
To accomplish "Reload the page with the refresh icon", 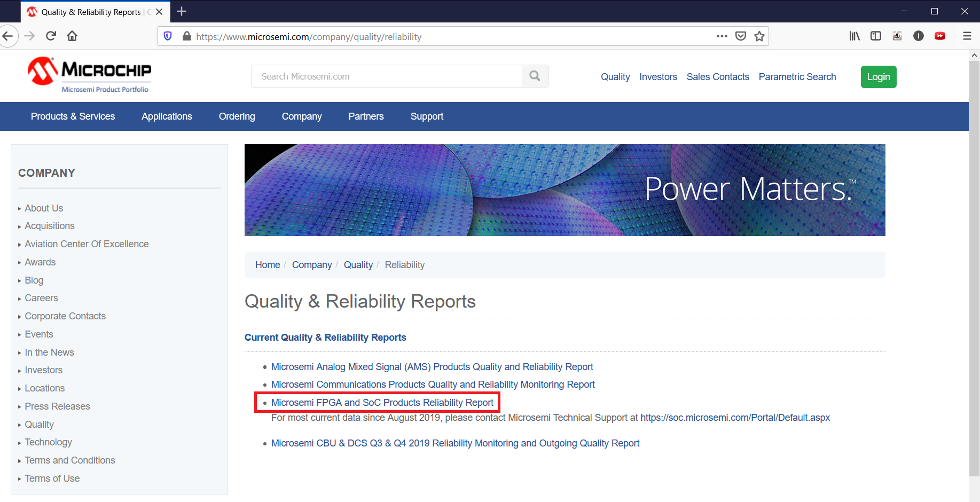I will click(x=51, y=36).
